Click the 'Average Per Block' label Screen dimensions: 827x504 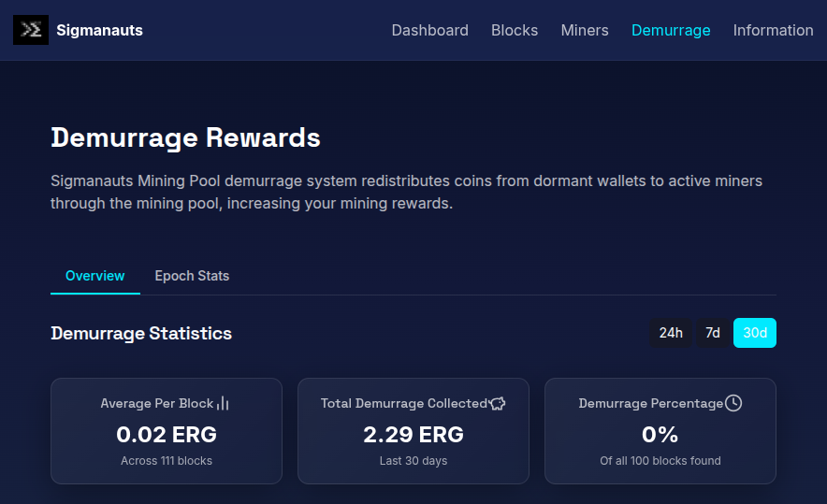coord(157,403)
